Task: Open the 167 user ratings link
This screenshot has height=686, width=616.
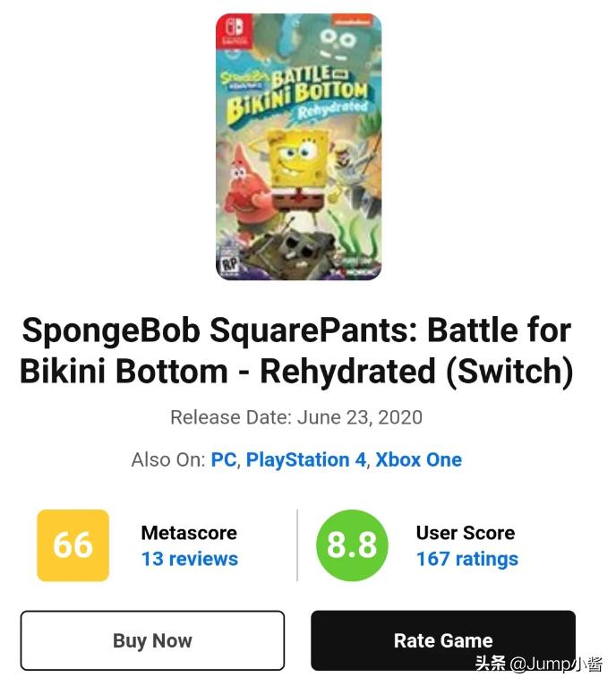Action: point(466,559)
